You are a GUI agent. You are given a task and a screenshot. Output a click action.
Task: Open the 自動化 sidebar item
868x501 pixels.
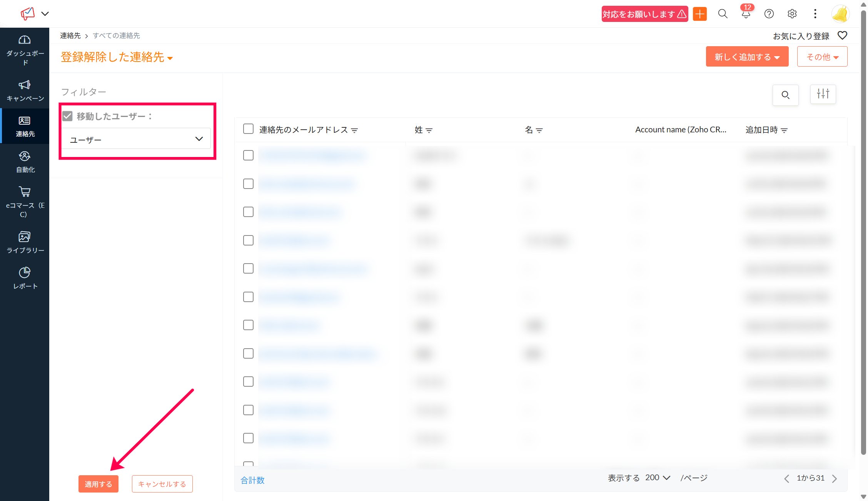25,162
